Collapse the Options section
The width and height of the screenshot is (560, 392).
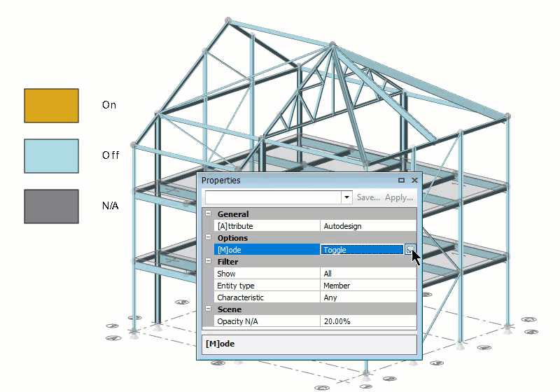tap(208, 237)
